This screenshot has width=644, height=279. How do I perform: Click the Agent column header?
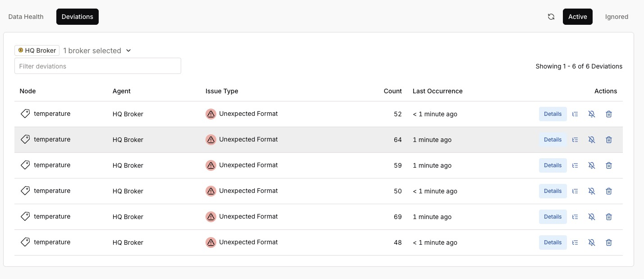122,91
